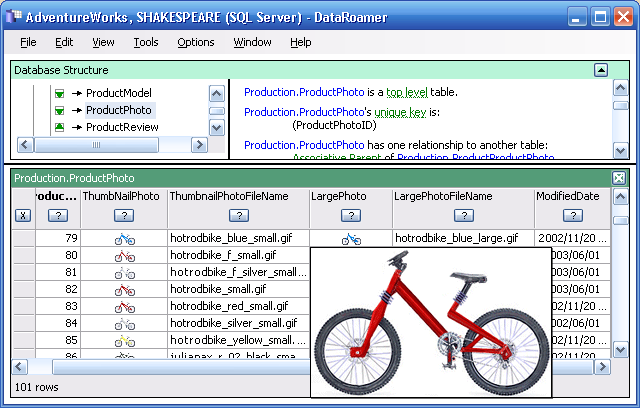Image resolution: width=640 pixels, height=408 pixels.
Task: Click the LargePhoto column header
Action: coord(339,196)
